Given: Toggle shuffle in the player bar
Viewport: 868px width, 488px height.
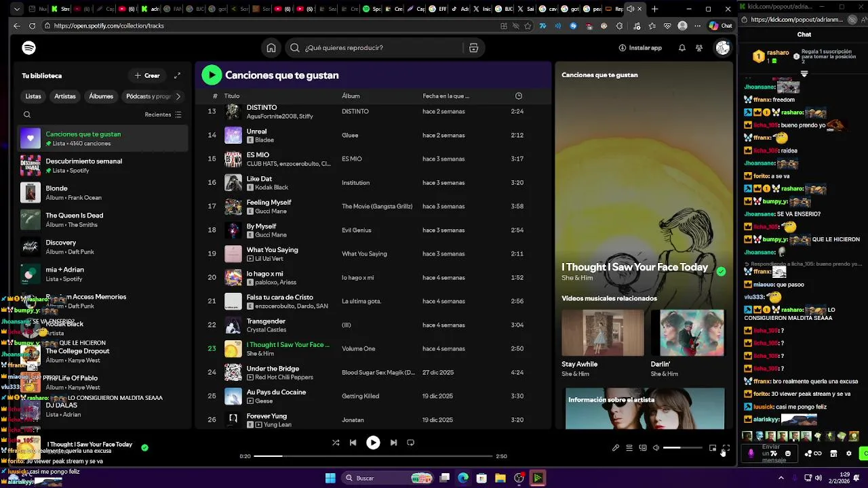Looking at the screenshot, I should coord(336,443).
